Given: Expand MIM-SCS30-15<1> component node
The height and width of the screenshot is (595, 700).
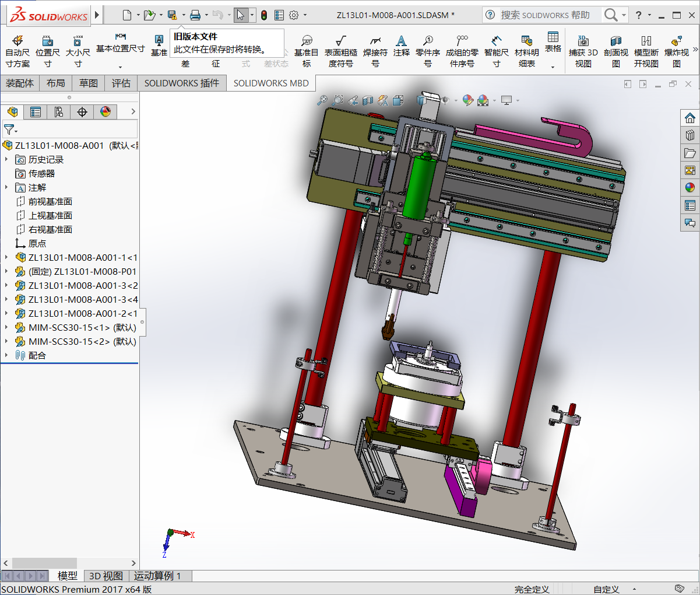Looking at the screenshot, I should click(6, 327).
